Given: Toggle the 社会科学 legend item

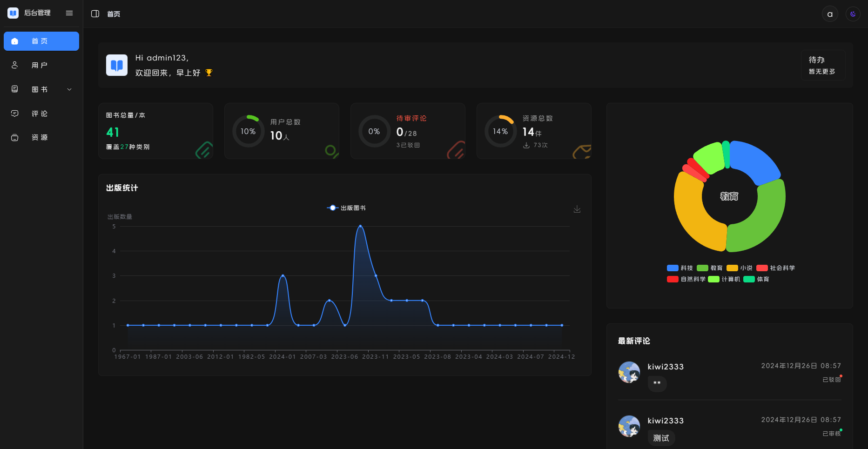Looking at the screenshot, I should (776, 268).
